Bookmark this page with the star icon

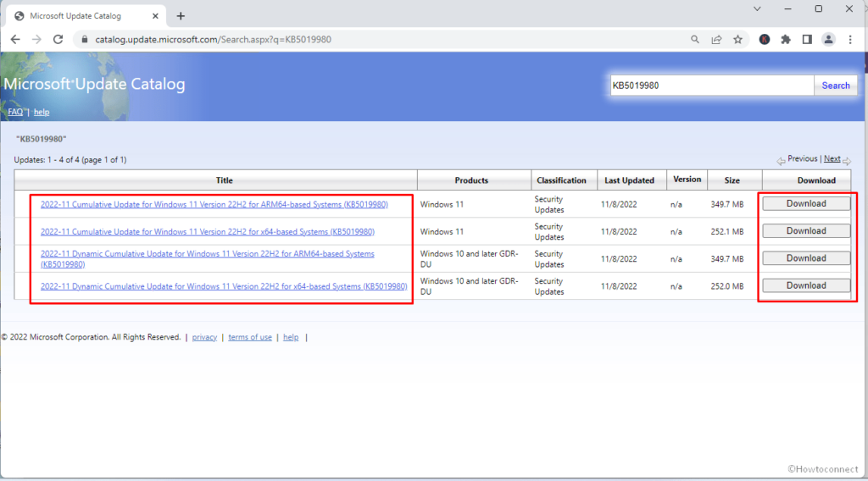[737, 39]
